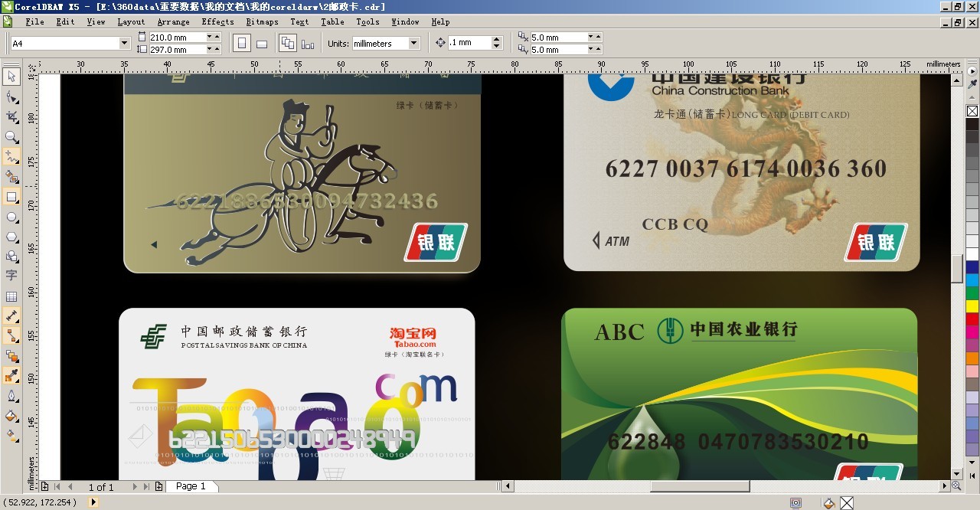
Task: Click outline indicator box in status bar
Action: pyautogui.click(x=846, y=503)
